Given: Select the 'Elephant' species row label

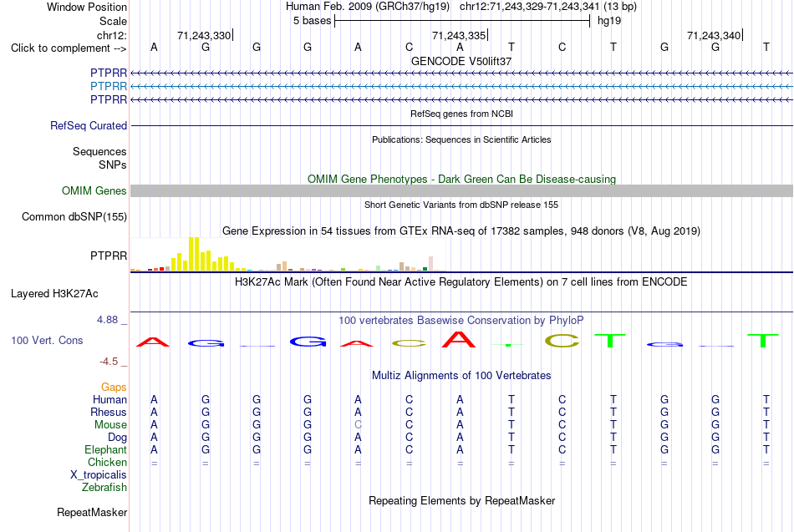Looking at the screenshot, I should (x=105, y=450).
